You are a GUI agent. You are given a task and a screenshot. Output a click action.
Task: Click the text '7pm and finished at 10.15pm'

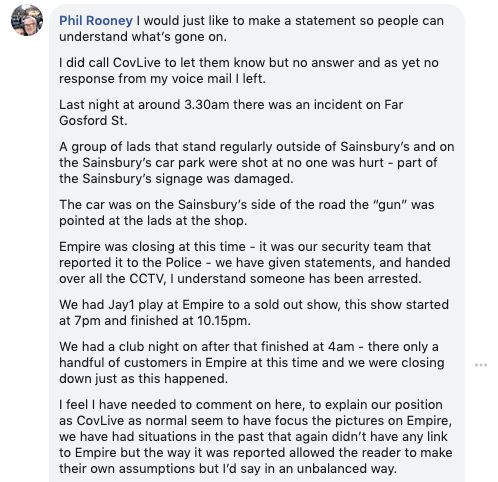[x=162, y=321]
